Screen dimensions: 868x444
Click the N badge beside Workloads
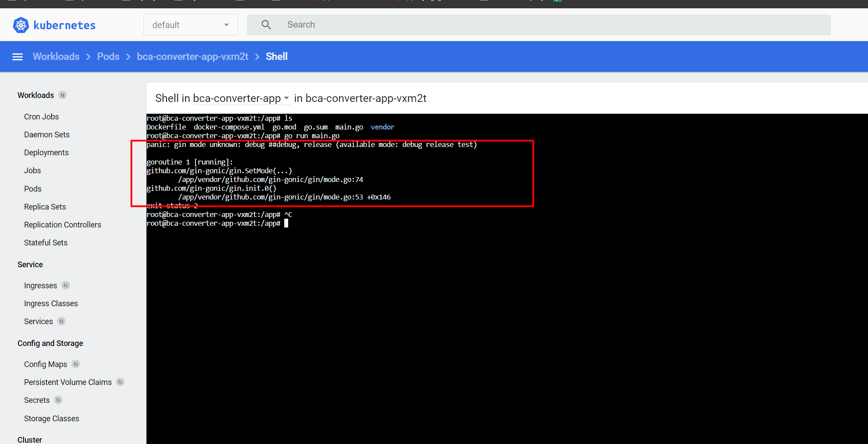pos(63,95)
